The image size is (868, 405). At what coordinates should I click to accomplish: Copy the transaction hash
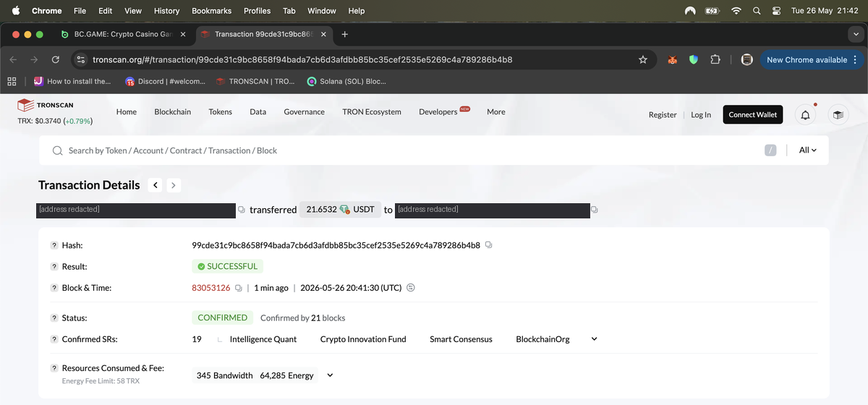[x=489, y=245]
